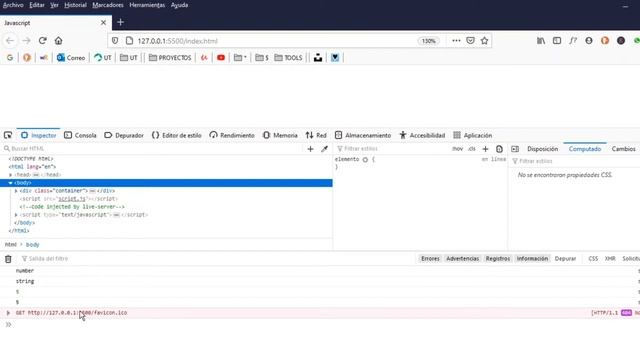
Task: Switch to the Consola tab
Action: pos(80,135)
